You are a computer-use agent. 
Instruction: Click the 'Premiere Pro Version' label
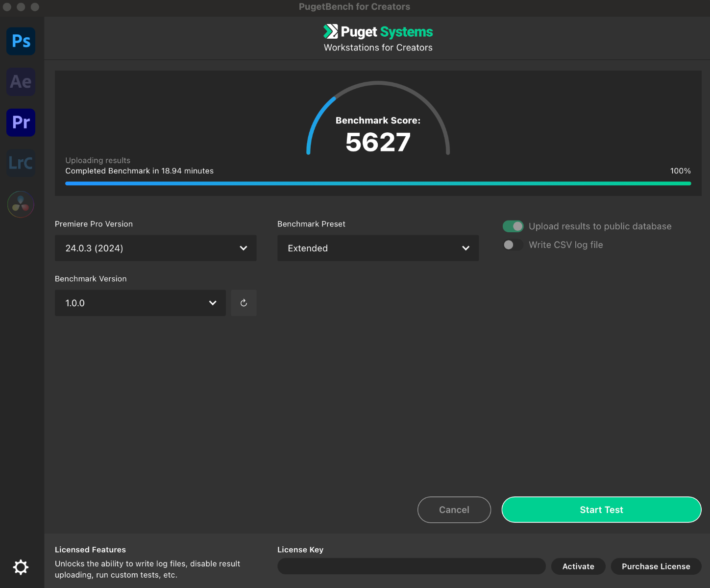pyautogui.click(x=94, y=224)
